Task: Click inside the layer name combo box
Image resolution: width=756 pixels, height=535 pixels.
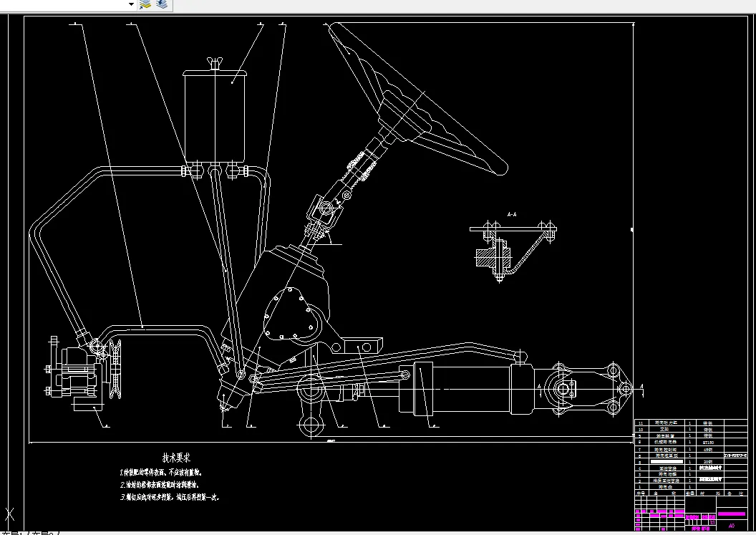Action: (x=63, y=4)
